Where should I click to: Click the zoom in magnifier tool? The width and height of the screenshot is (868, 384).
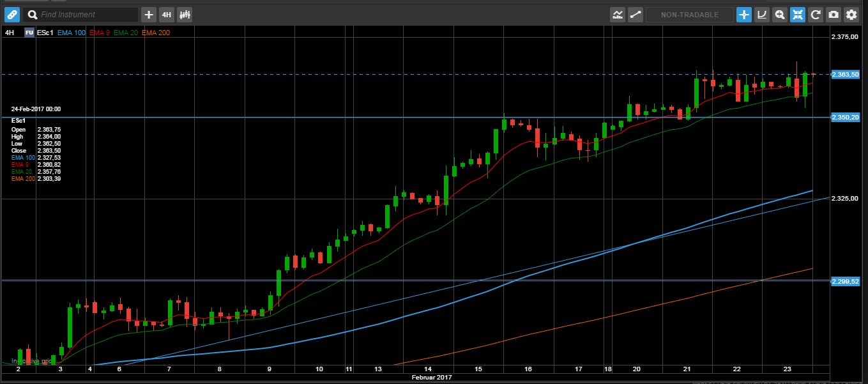(780, 14)
